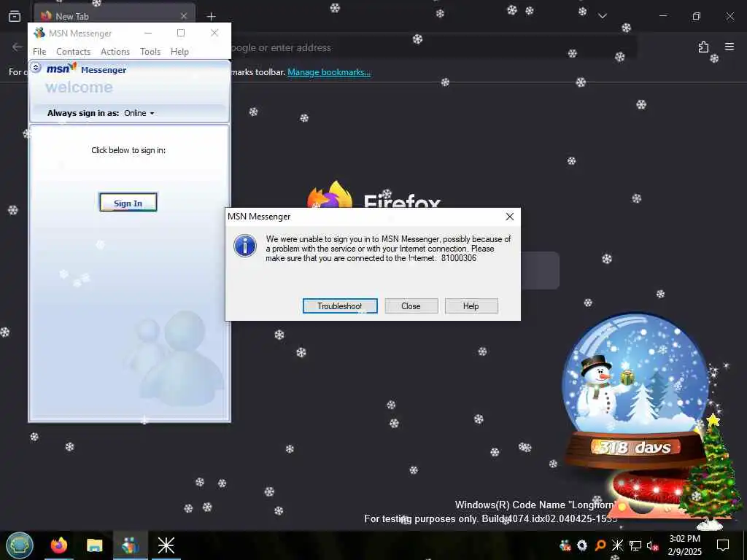The width and height of the screenshot is (747, 560).
Task: Open a new tab with the plus icon
Action: tap(211, 16)
